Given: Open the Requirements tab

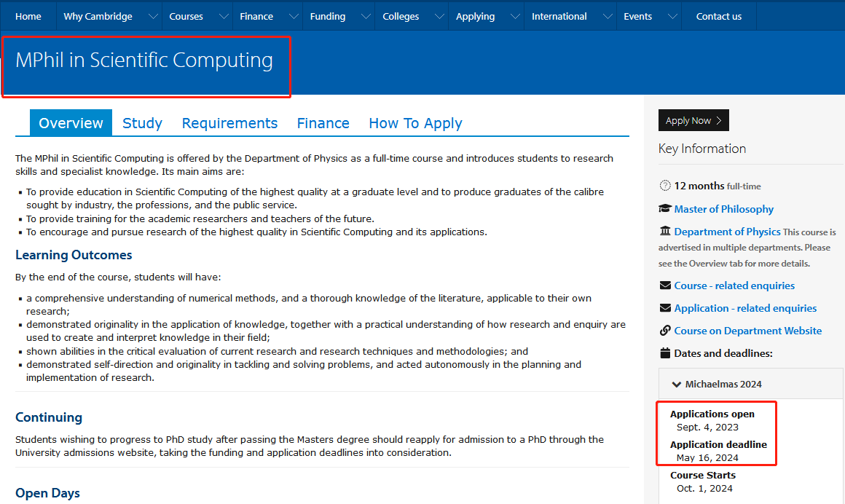Looking at the screenshot, I should point(229,123).
